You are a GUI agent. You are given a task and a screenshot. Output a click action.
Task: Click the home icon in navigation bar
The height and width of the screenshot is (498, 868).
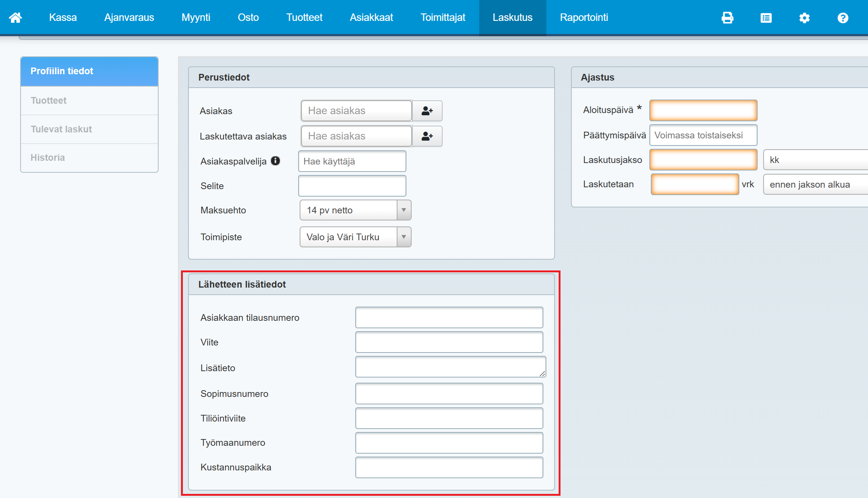tap(15, 18)
